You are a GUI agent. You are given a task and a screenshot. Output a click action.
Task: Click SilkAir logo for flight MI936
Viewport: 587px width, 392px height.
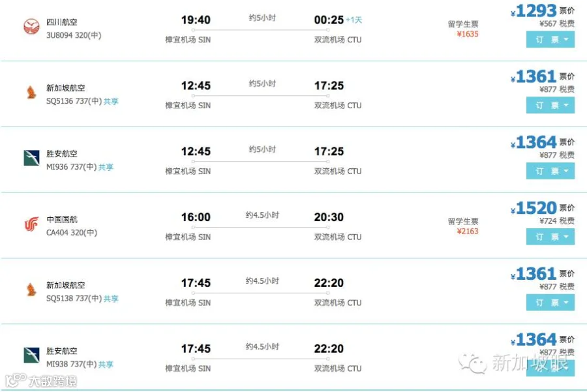tap(31, 158)
